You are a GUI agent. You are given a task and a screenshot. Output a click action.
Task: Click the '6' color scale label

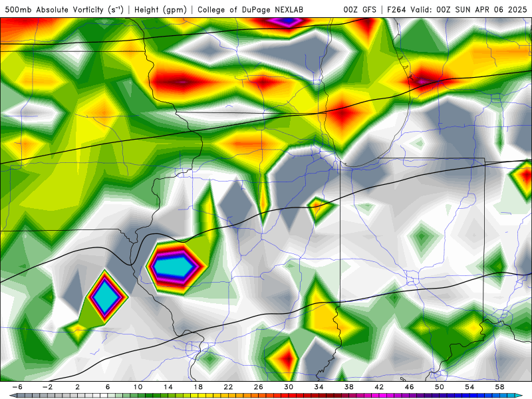pyautogui.click(x=108, y=387)
